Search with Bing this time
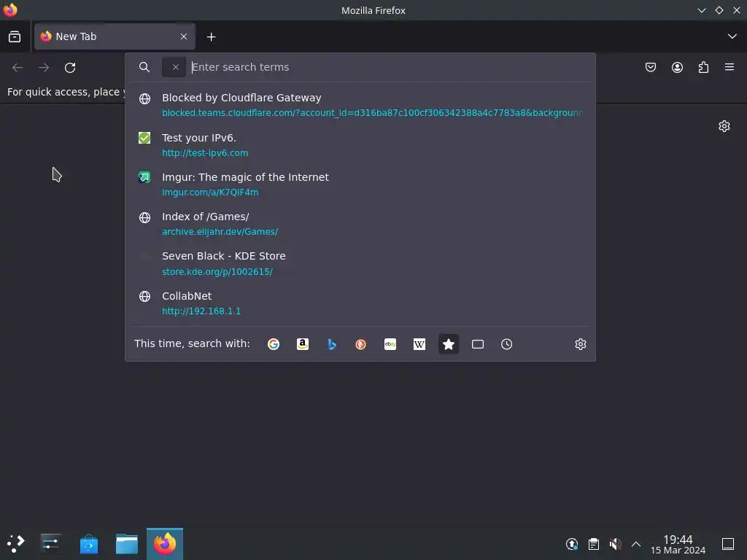747x560 pixels. point(332,344)
